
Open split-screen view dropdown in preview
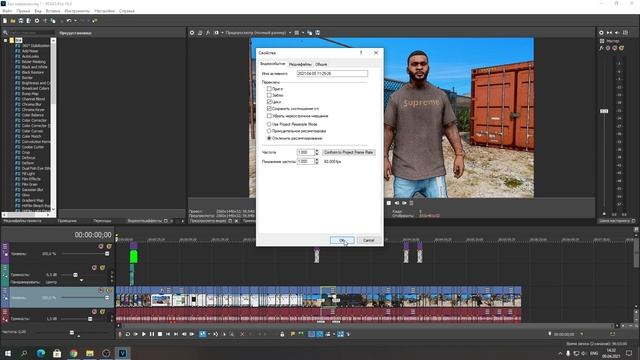click(x=222, y=33)
